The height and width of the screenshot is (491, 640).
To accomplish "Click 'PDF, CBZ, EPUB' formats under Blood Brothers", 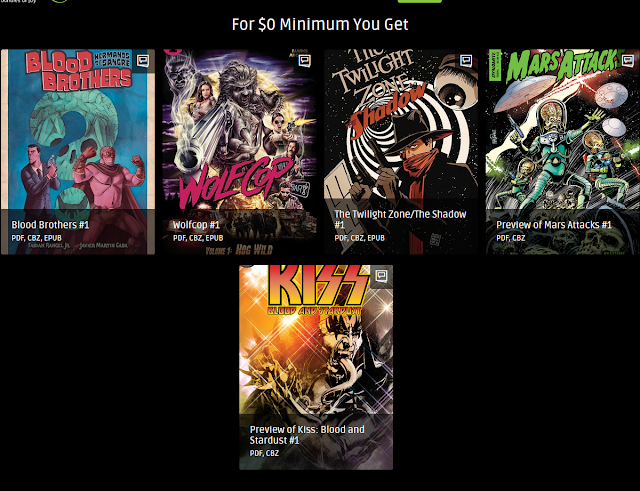I will 37,238.
